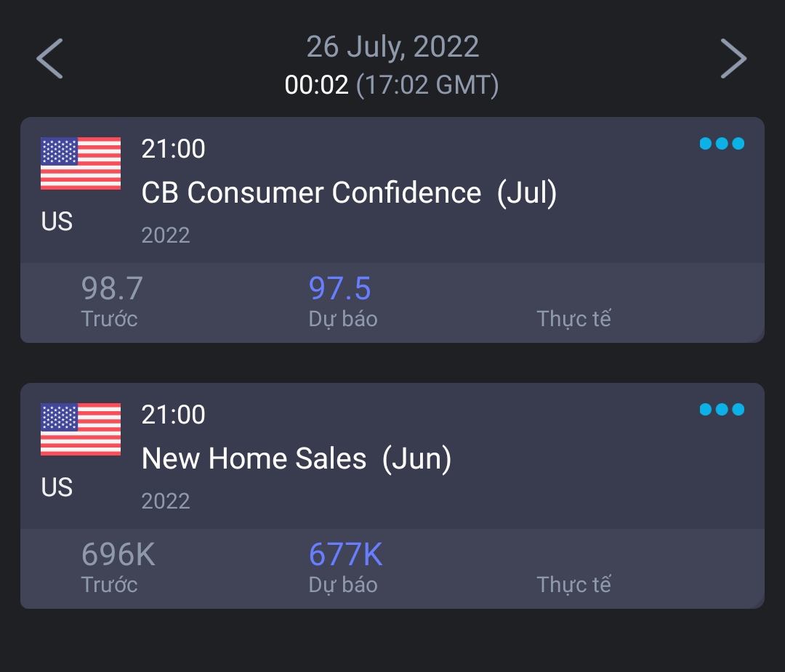Go to previous day with left arrow

click(50, 58)
